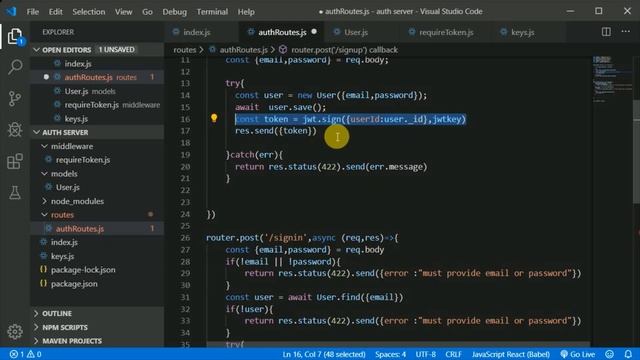Screen dimensions: 640x360
Task: Open index.js in AUTH SERVER tree
Action: 97,242
